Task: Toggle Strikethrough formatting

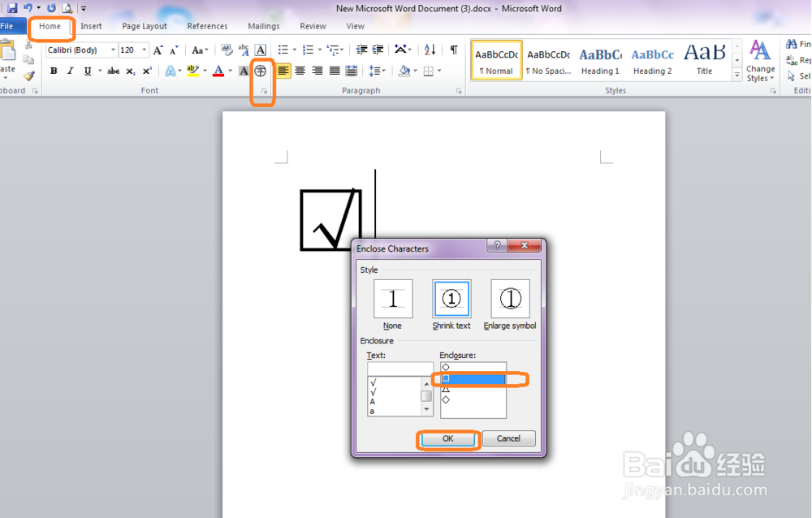Action: [114, 71]
